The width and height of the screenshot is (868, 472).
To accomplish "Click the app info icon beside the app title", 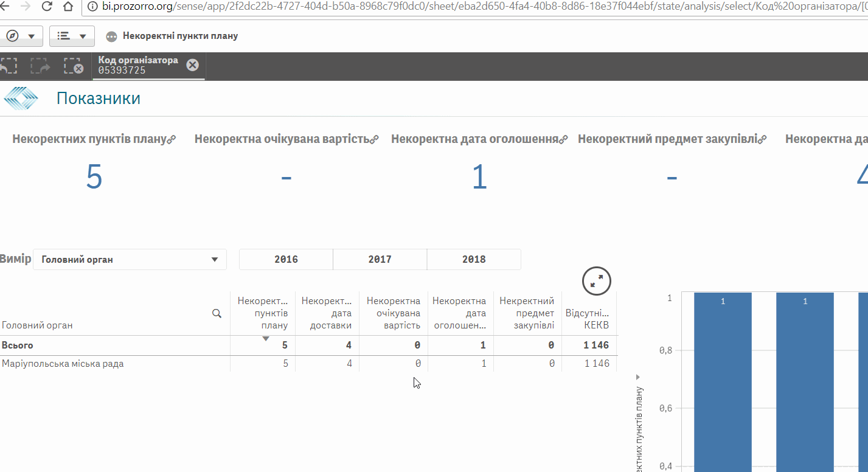I will click(x=111, y=36).
